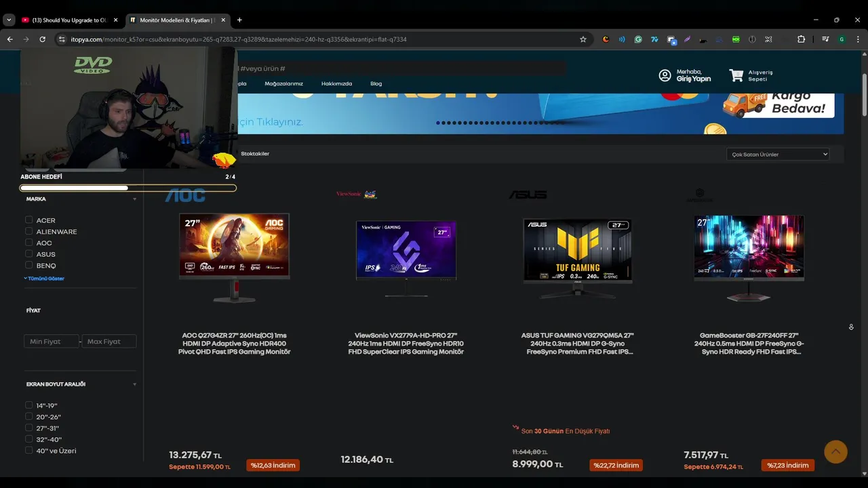Viewport: 868px width, 488px height.
Task: Click the browser back arrow
Action: pyautogui.click(x=9, y=39)
